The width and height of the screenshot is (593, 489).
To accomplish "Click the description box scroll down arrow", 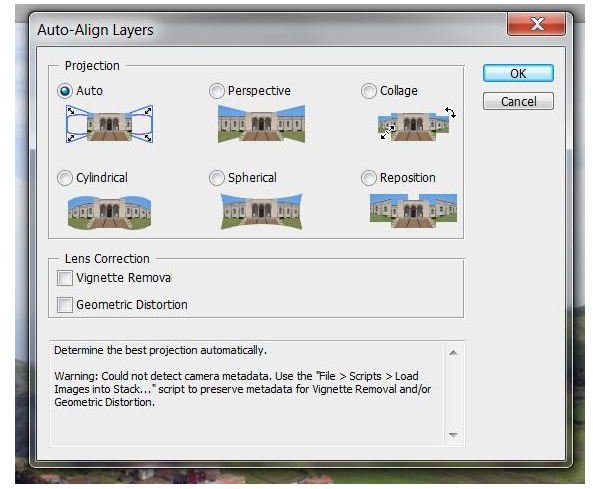I will click(453, 435).
